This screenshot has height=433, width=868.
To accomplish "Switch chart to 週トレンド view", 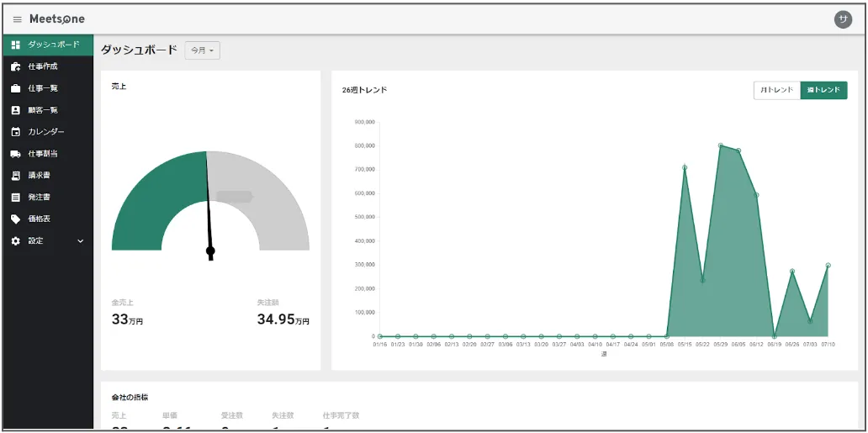I will click(823, 90).
